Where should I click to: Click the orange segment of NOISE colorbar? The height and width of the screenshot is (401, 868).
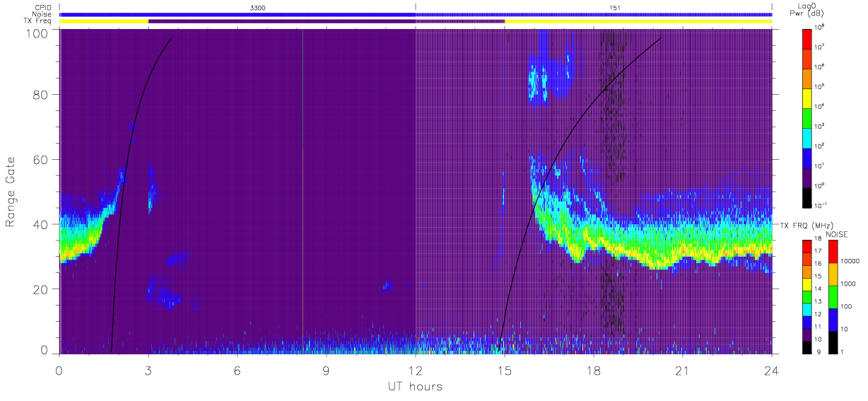[x=833, y=274]
